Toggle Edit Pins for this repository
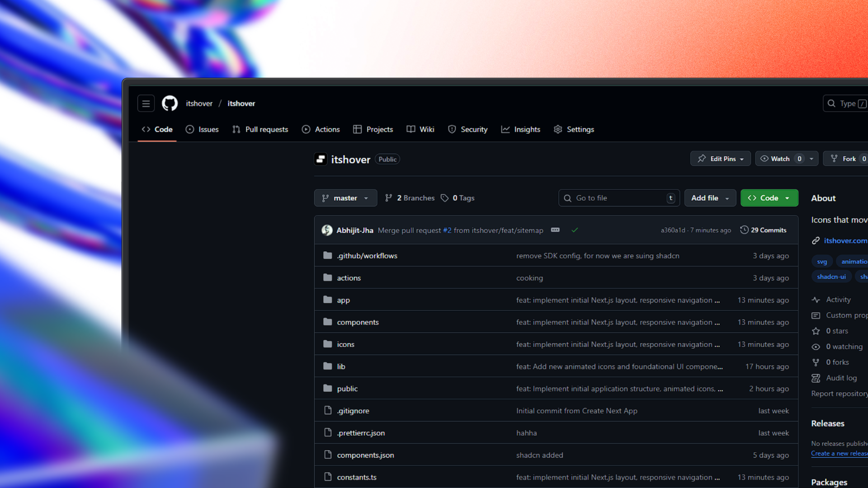This screenshot has height=488, width=868. coord(720,159)
